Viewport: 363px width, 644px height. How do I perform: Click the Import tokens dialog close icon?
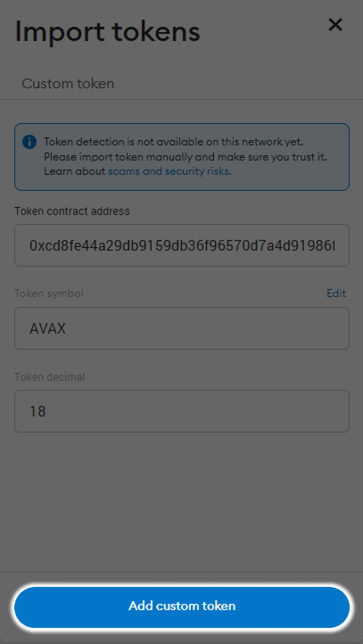335,25
